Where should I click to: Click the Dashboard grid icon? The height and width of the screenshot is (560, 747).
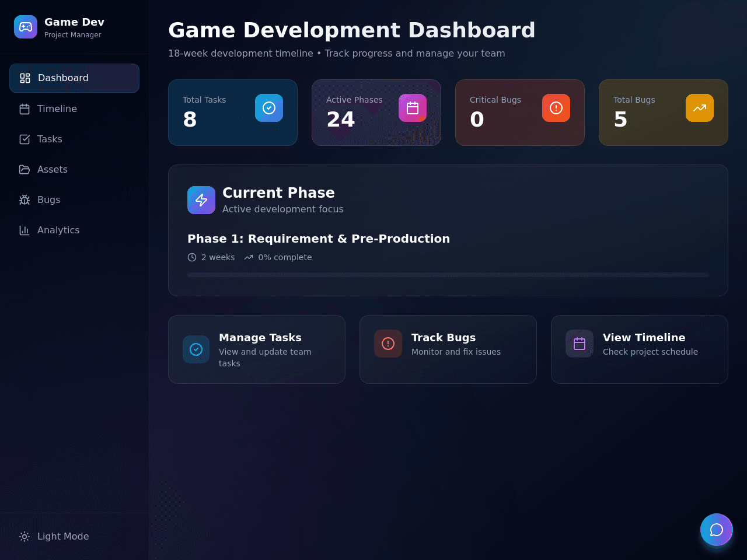[25, 78]
